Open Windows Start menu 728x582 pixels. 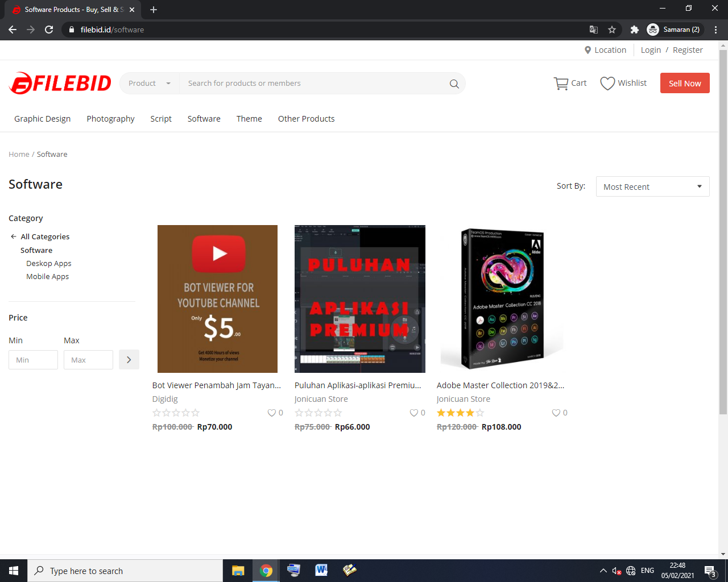coord(14,571)
